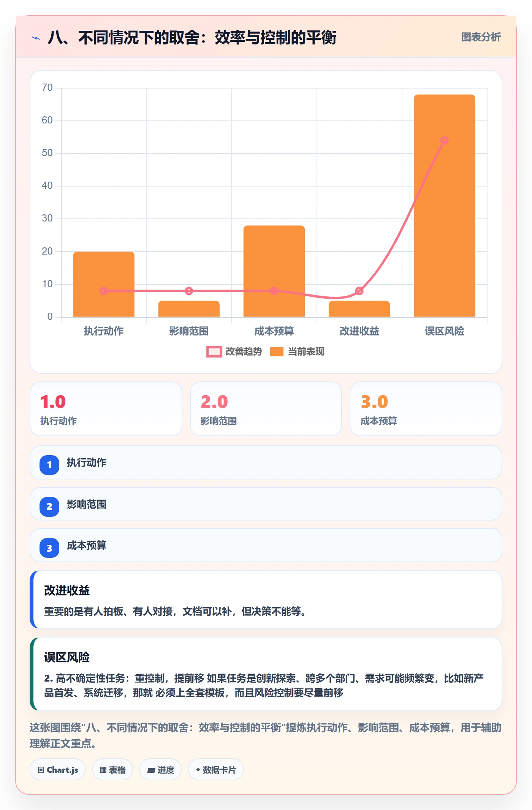Click the trend line point on 影响范围
This screenshot has width=532, height=810.
pyautogui.click(x=189, y=291)
